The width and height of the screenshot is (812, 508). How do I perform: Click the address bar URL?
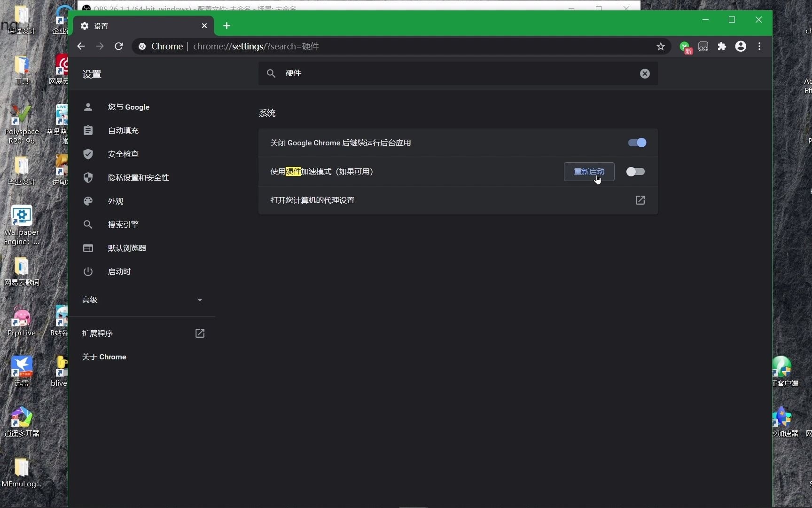256,46
